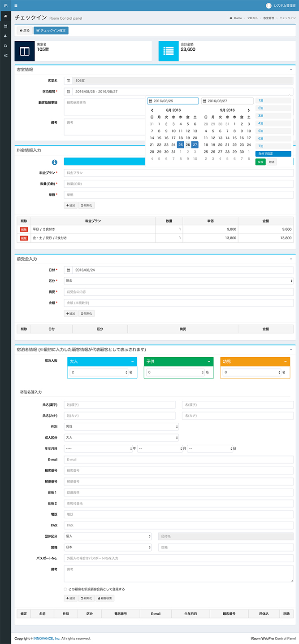Click the 顧客検索 button
This screenshot has height=644, width=299.
coord(105,598)
